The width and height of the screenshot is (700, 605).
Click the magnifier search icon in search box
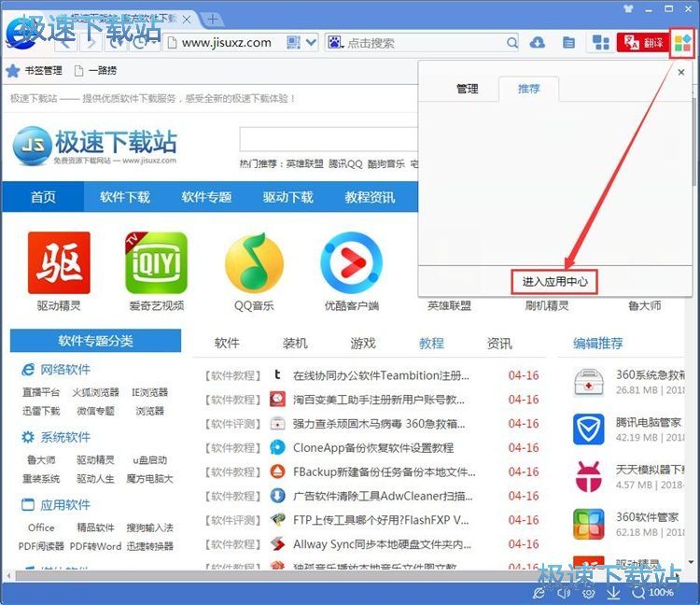pyautogui.click(x=512, y=43)
